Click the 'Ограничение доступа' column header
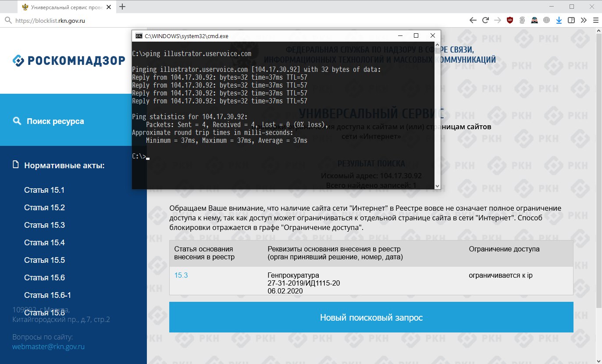Viewport: 602px width, 364px height. click(x=504, y=249)
